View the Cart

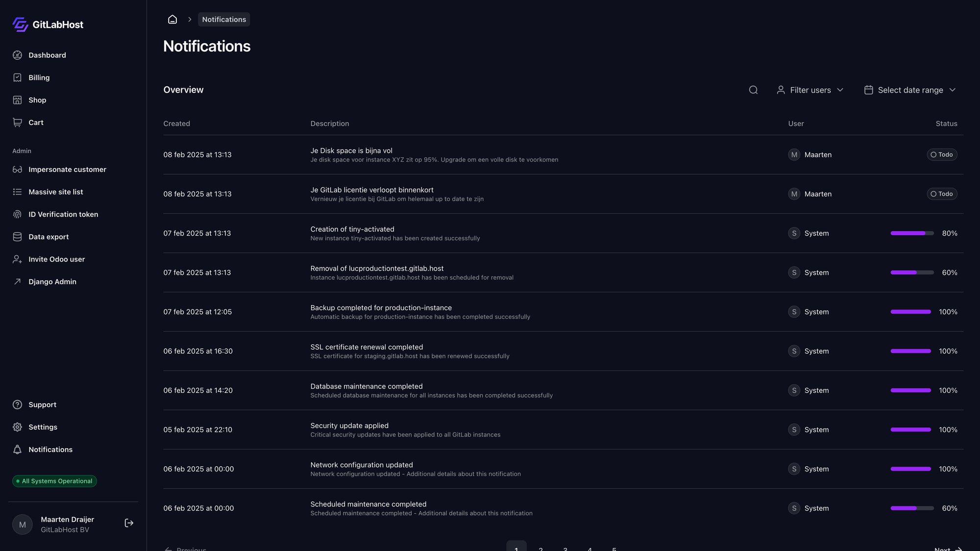click(36, 122)
